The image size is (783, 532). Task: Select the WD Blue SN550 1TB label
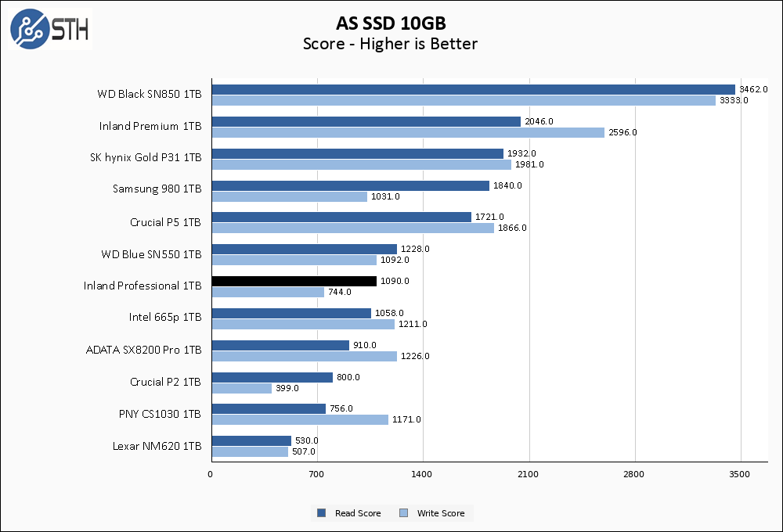(x=151, y=254)
